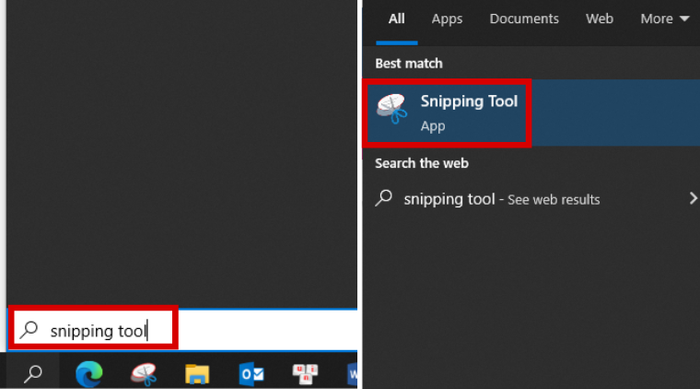This screenshot has height=389, width=700.
Task: Open the Snipping Tool best match result
Action: coord(531,113)
